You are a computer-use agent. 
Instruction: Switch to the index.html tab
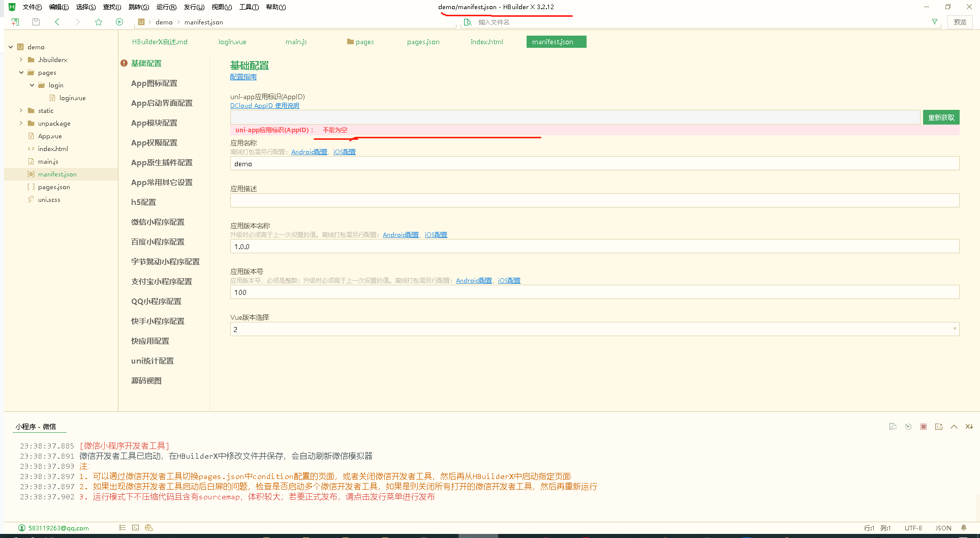pyautogui.click(x=486, y=42)
